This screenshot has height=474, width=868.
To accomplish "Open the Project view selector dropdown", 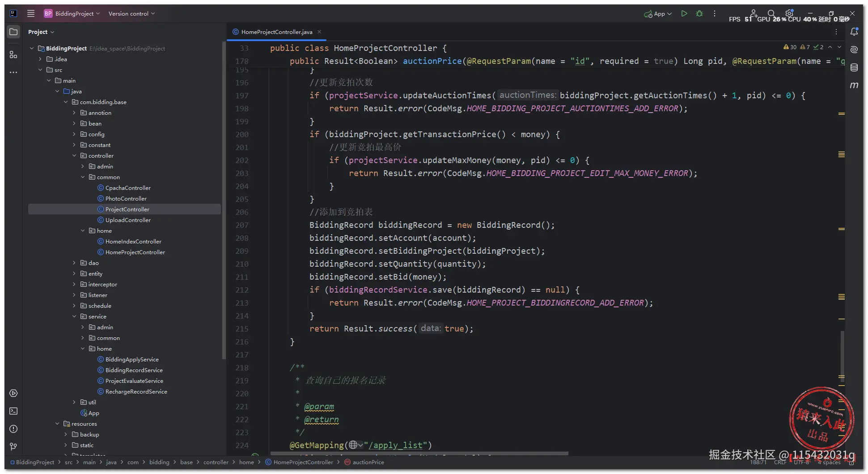I will tap(41, 32).
